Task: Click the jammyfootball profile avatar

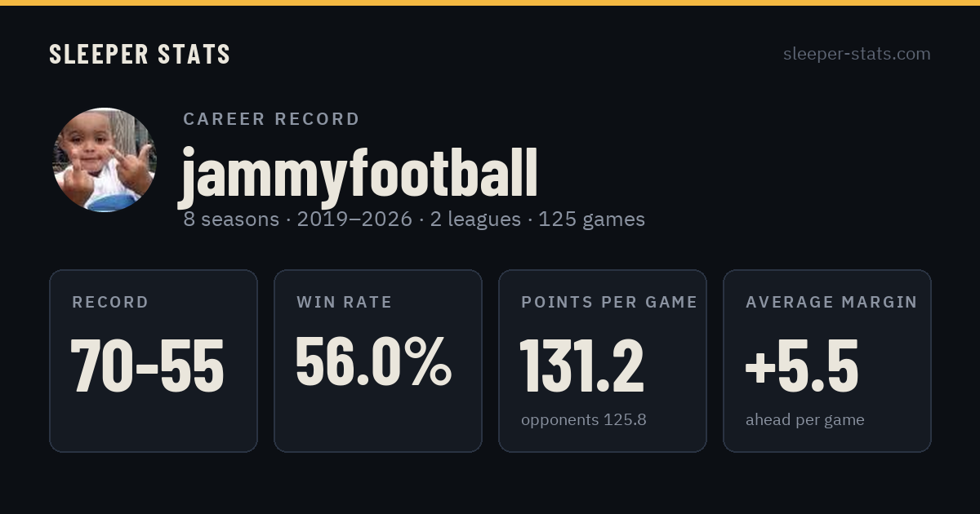Action: click(x=105, y=160)
